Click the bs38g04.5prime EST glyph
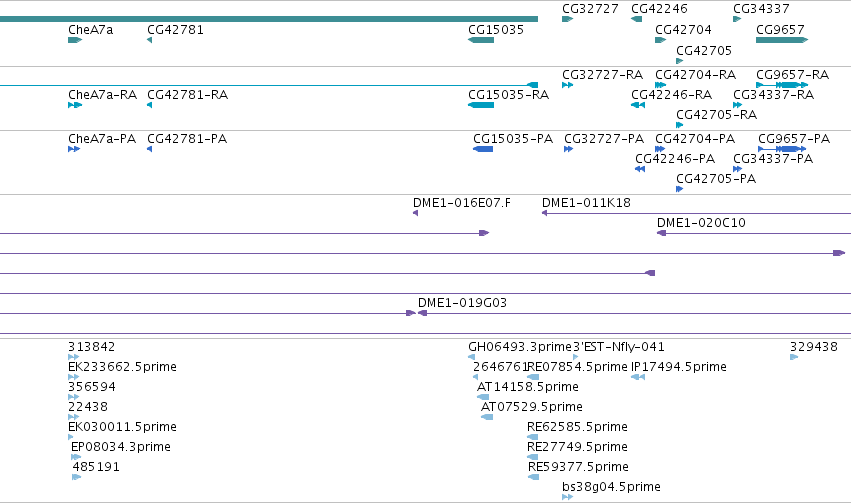The image size is (851, 503). click(x=568, y=497)
